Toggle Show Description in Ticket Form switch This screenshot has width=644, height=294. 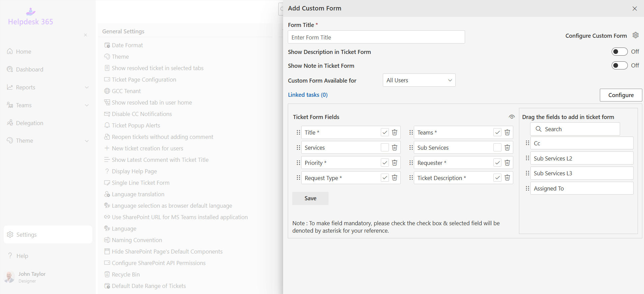(x=619, y=52)
